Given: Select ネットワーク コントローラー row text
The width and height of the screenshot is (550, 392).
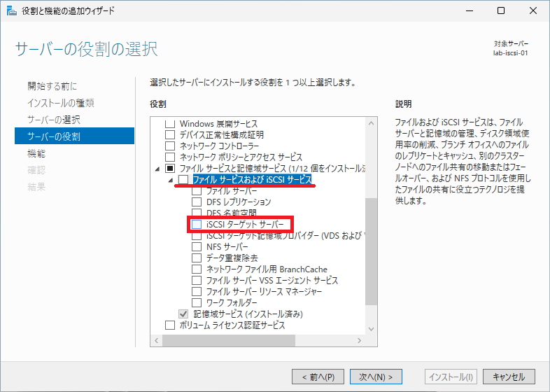Looking at the screenshot, I should click(220, 146).
